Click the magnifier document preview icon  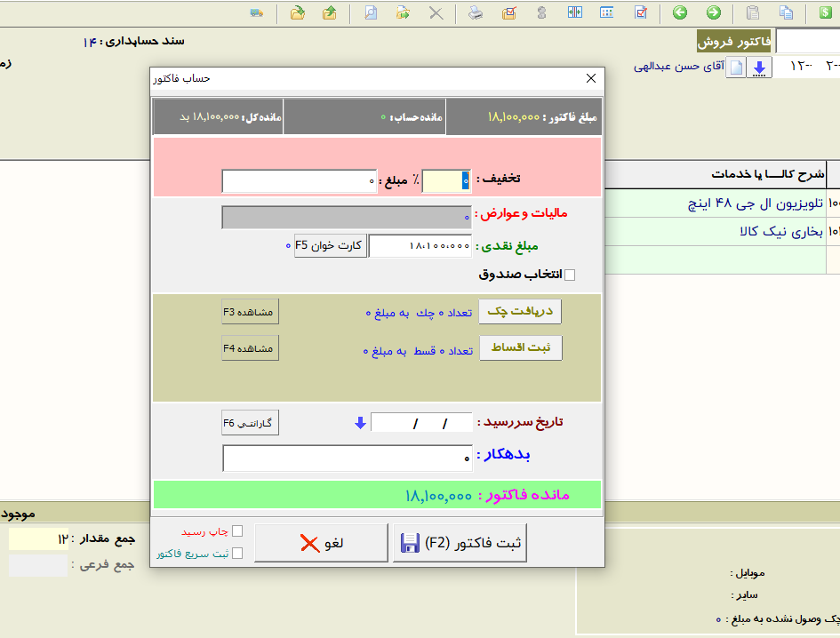(x=371, y=12)
